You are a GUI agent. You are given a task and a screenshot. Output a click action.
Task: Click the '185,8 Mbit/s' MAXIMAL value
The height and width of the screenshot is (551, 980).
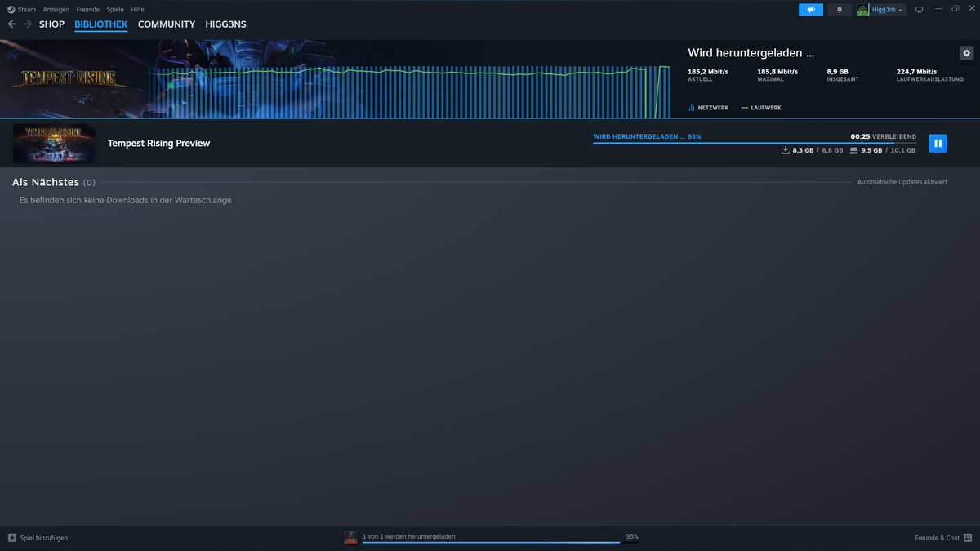pyautogui.click(x=777, y=72)
